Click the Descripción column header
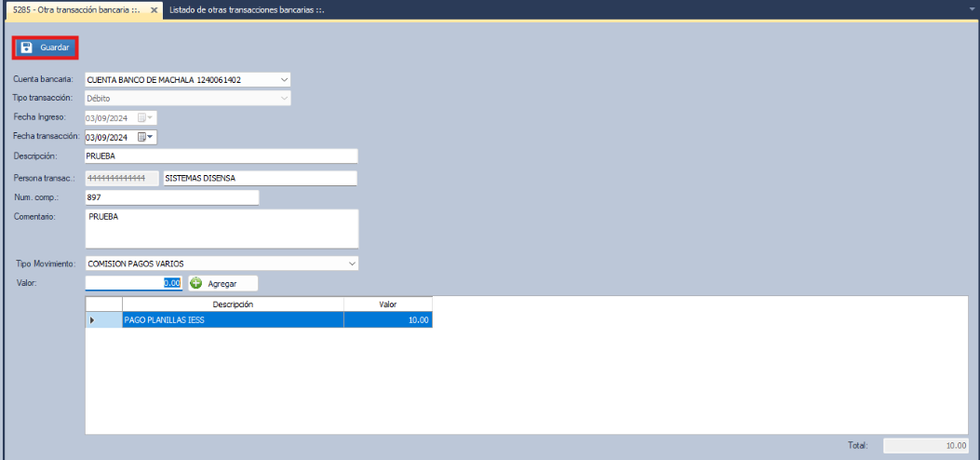The width and height of the screenshot is (980, 460). click(x=233, y=304)
